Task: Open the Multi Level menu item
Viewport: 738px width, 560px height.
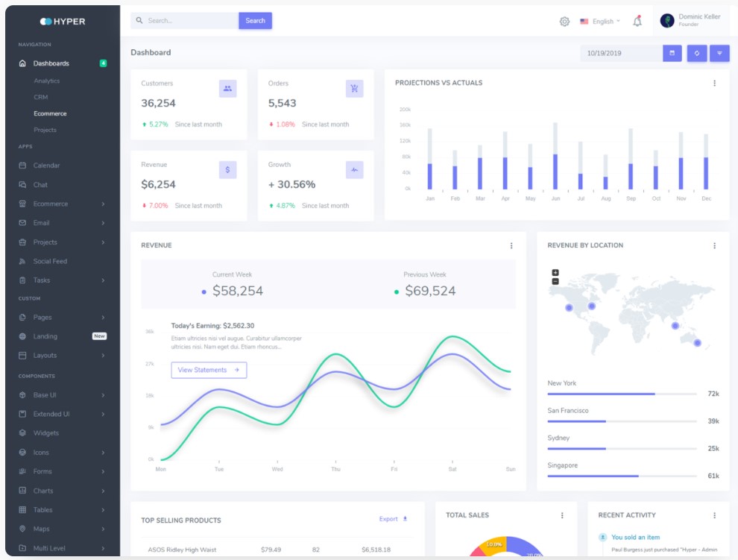Action: [49, 548]
